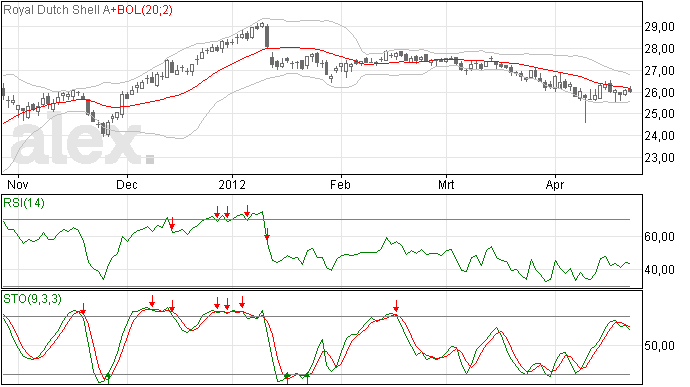Select the Nov label on time axis
Image resolution: width=690 pixels, height=387 pixels.
(x=18, y=185)
